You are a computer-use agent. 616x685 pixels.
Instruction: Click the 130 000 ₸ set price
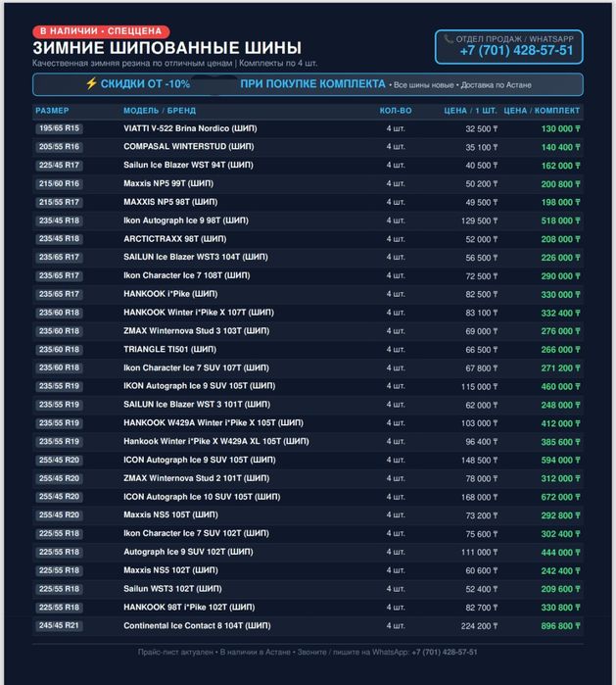coord(560,129)
